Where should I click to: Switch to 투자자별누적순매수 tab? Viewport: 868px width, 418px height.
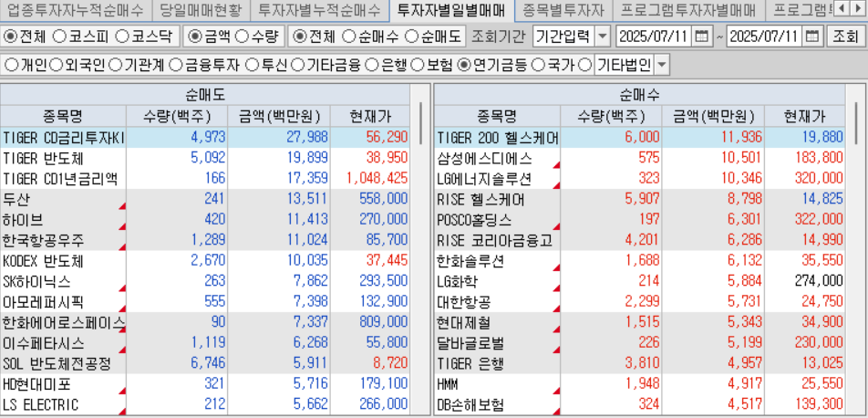319,9
